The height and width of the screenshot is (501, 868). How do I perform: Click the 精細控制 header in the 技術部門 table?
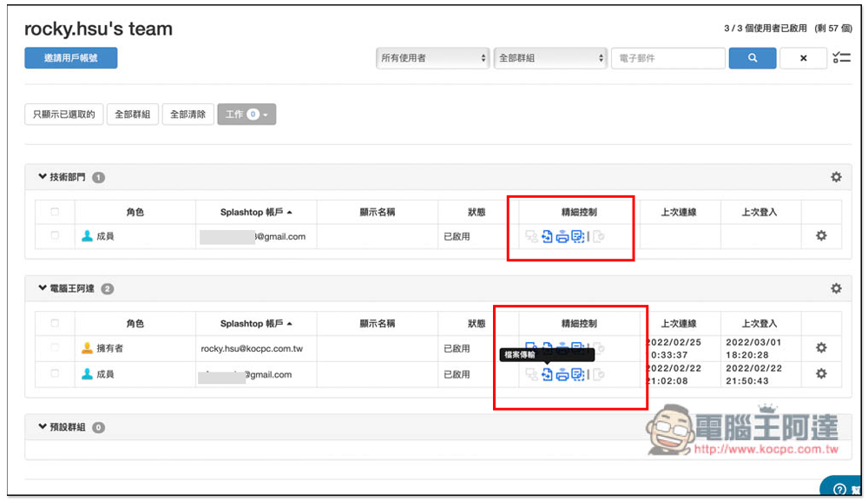(579, 212)
